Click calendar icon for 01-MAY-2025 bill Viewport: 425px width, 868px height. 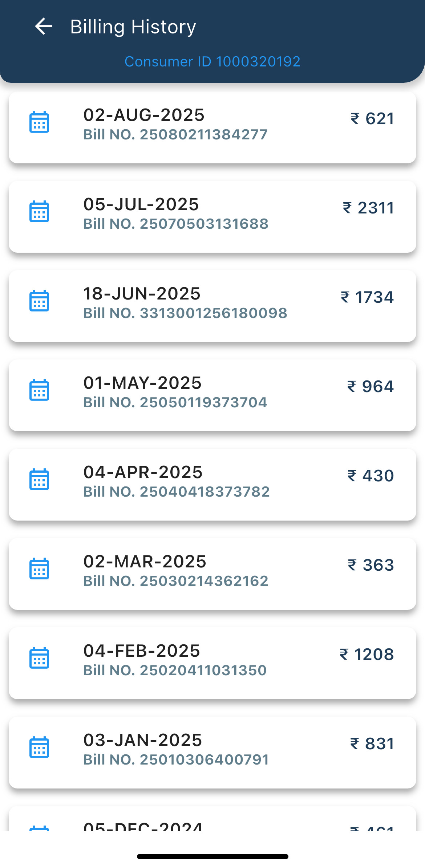39,390
